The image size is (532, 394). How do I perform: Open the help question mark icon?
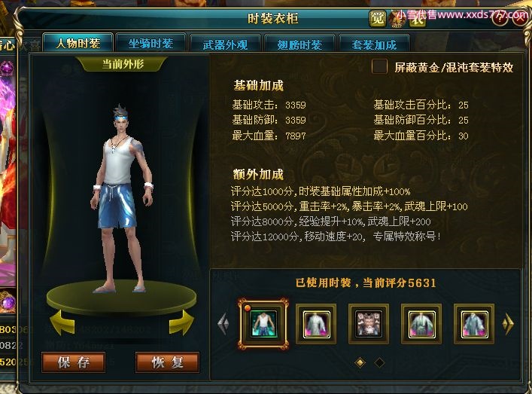pyautogui.click(x=500, y=18)
